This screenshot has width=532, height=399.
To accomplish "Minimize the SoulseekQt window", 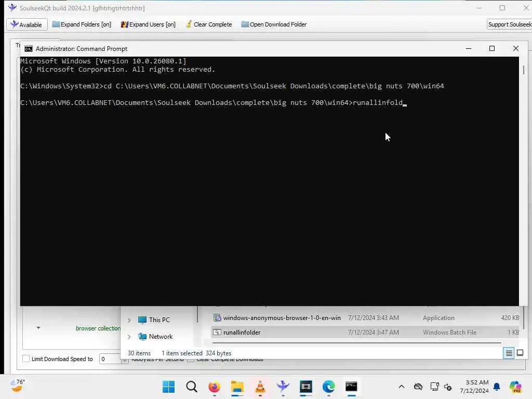I will 478,8.
